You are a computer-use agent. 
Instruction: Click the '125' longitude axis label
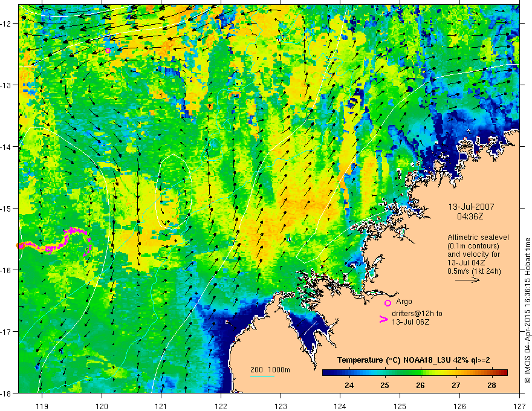pos(400,406)
